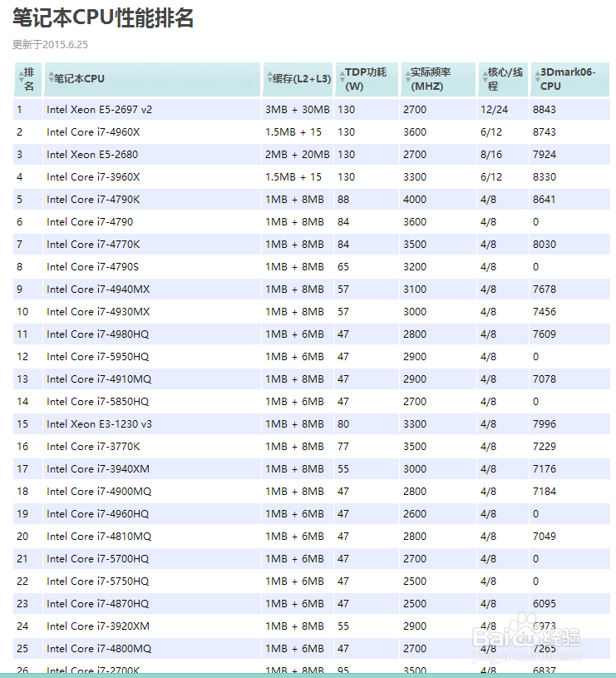Image resolution: width=616 pixels, height=678 pixels.
Task: Click cache value 2MB + 20MB
Action: (298, 155)
